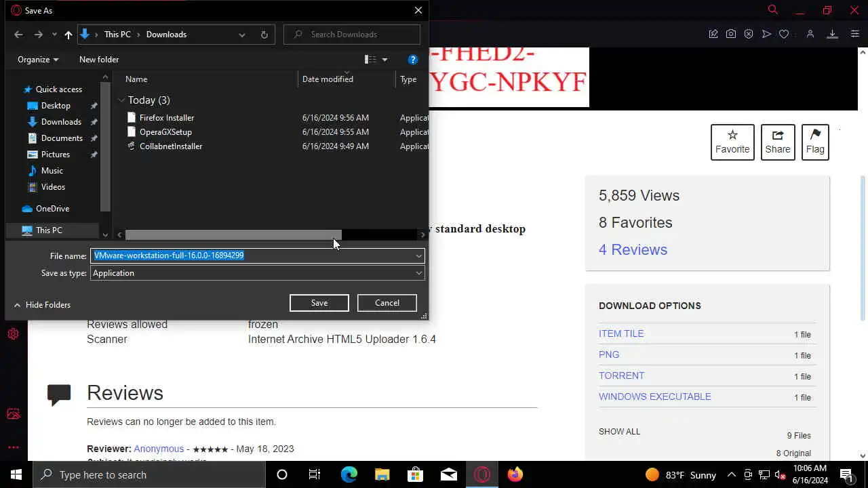The width and height of the screenshot is (868, 488).
Task: Click the Opera send flow icon
Action: (766, 34)
